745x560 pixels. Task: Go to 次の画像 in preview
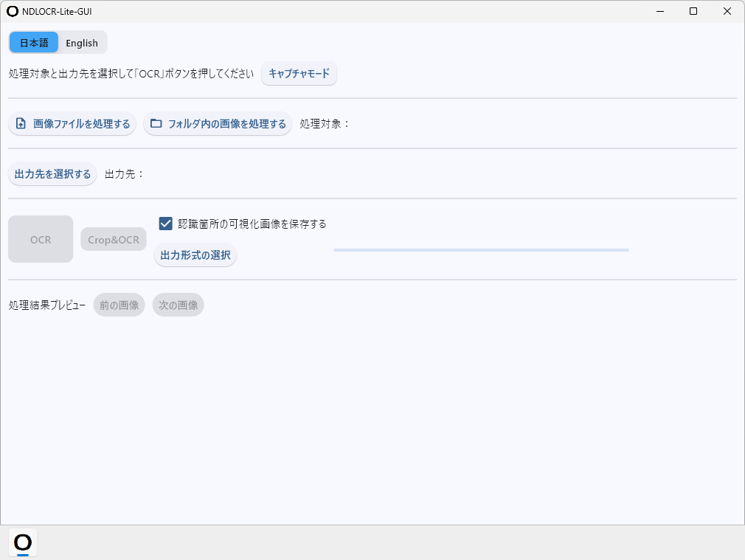[178, 305]
